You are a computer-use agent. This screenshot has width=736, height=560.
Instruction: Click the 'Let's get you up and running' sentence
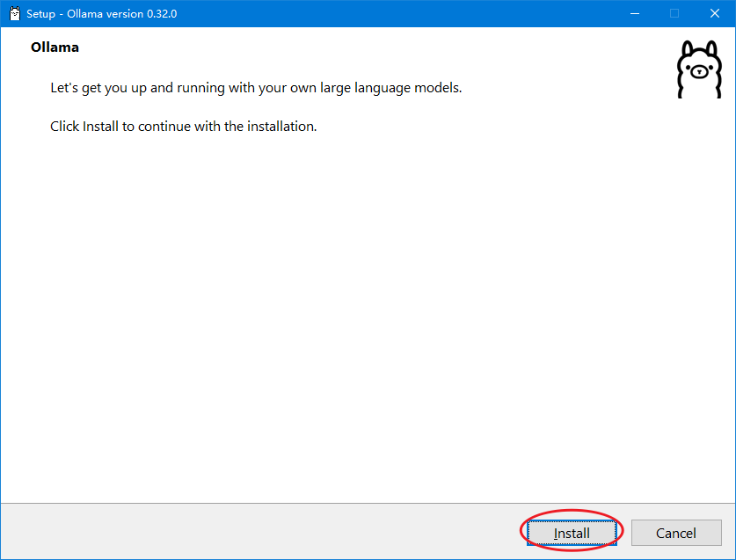pyautogui.click(x=256, y=88)
